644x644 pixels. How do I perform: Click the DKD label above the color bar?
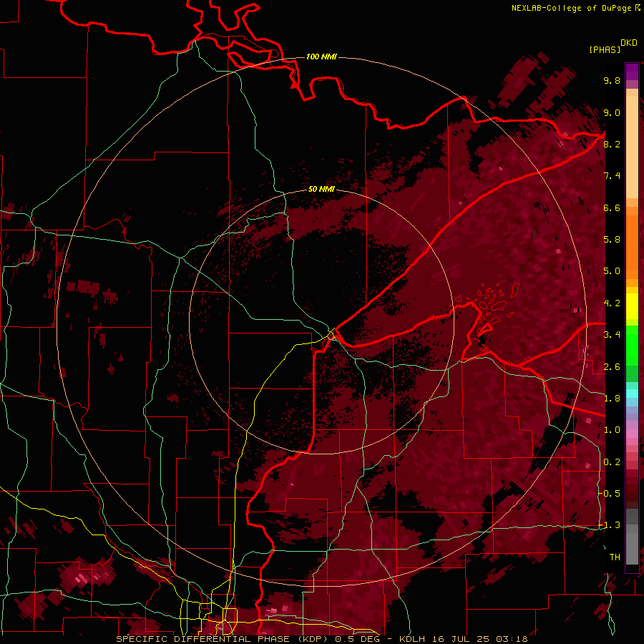pos(629,43)
